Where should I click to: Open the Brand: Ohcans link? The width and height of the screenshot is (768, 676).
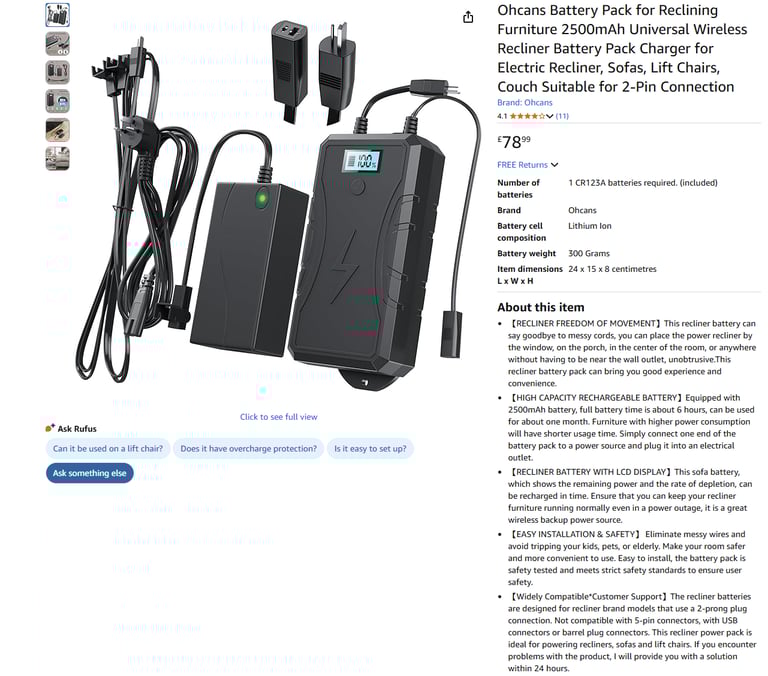click(525, 102)
